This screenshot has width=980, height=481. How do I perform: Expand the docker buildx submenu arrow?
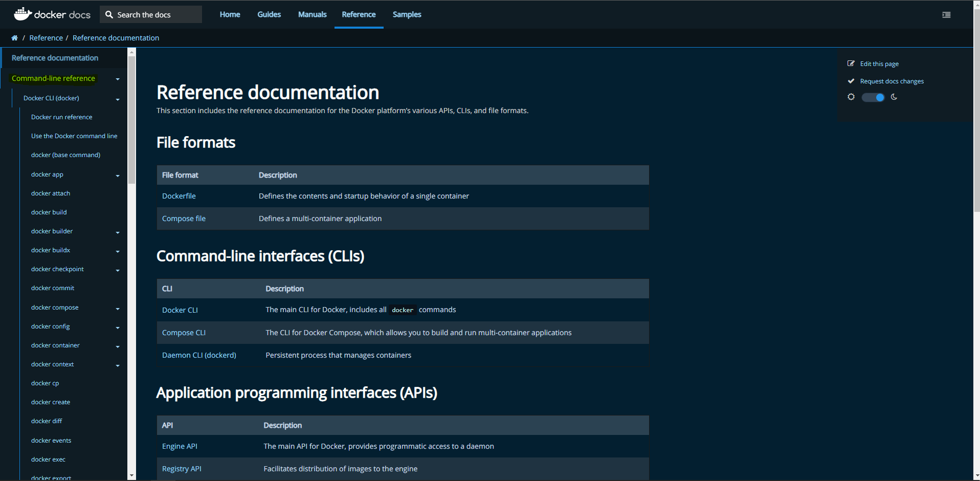[118, 251]
